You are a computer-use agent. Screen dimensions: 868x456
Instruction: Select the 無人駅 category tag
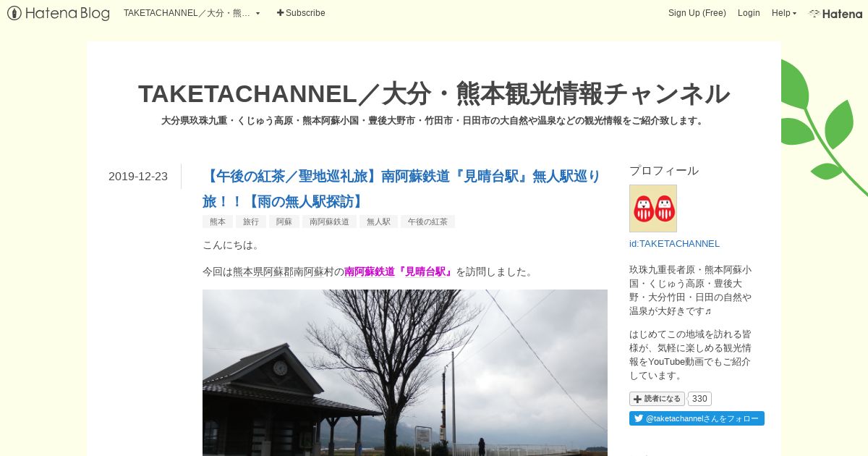(378, 221)
